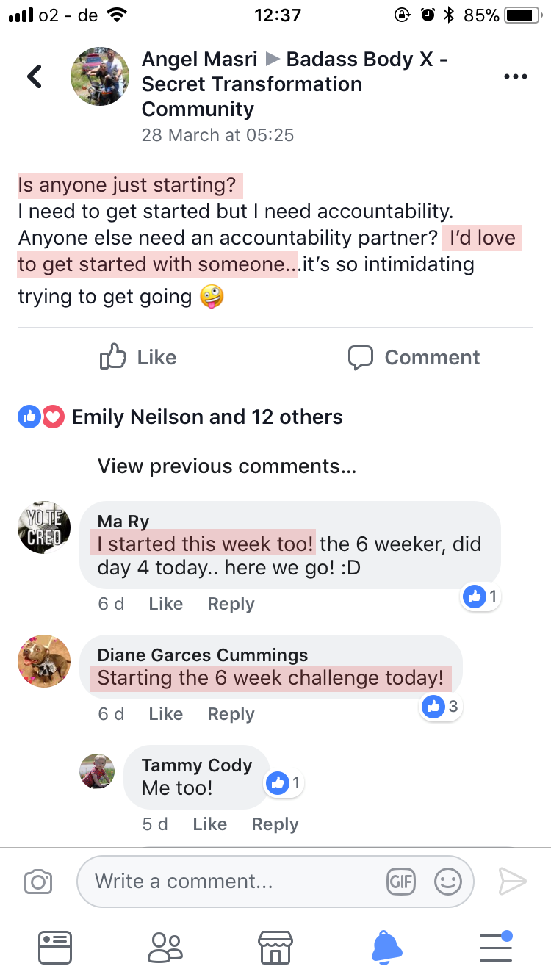View reactions from Emily Neilson and 12 others
Viewport: 551px width, 980px height.
tap(206, 417)
